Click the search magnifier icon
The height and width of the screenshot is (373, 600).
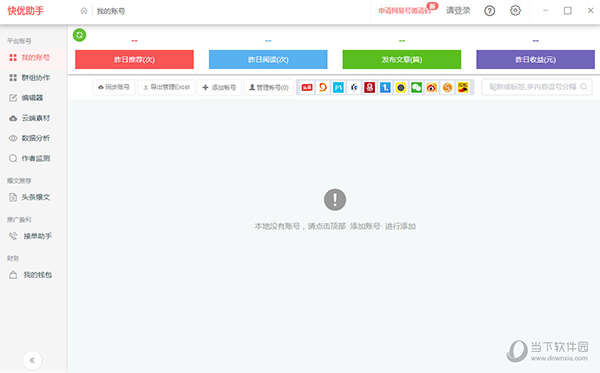(x=584, y=87)
